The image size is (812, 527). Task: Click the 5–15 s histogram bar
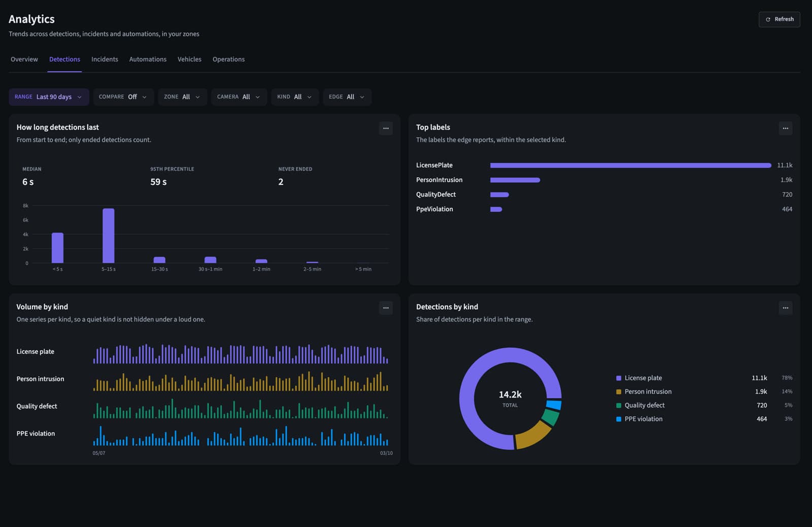pyautogui.click(x=109, y=236)
